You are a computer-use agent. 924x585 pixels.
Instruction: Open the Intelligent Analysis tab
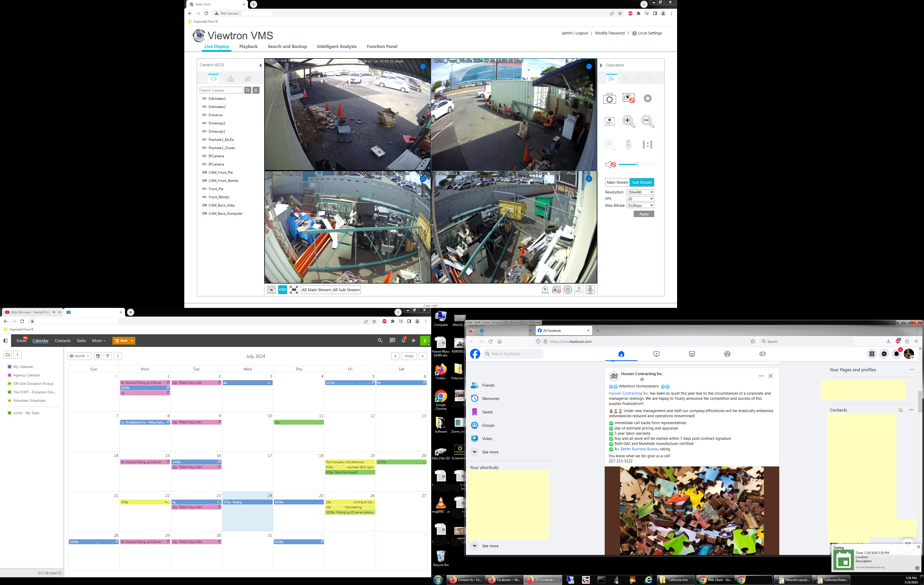pyautogui.click(x=336, y=46)
